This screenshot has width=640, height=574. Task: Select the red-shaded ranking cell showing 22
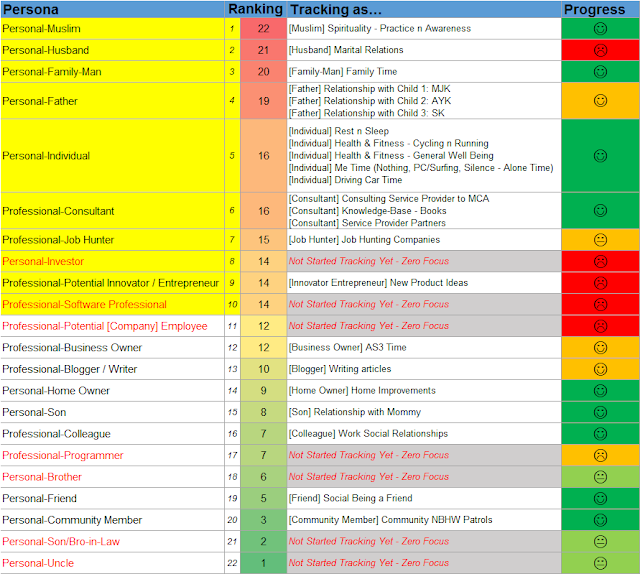(264, 29)
